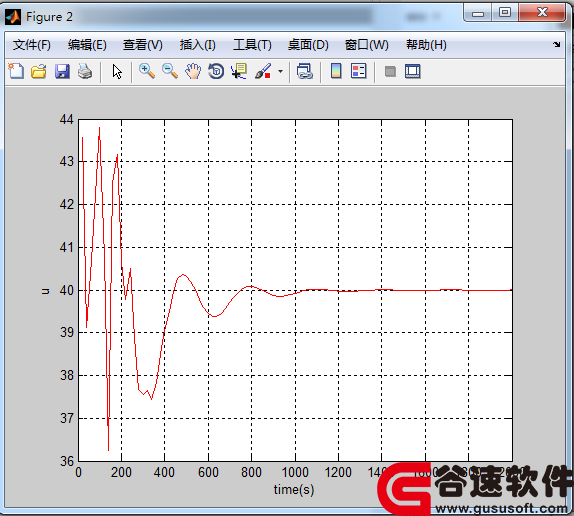The height and width of the screenshot is (516, 574).
Task: Enable the Pan hand tool
Action: coord(193,71)
